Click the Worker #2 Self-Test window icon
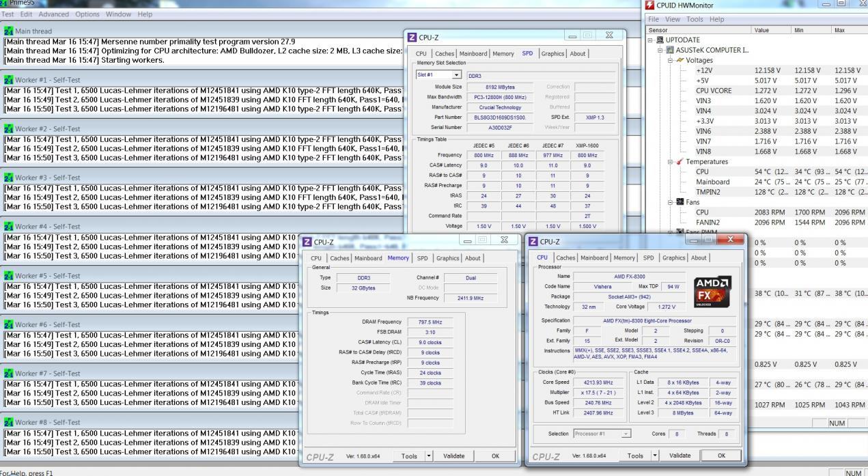This screenshot has height=476, width=868. 9,128
